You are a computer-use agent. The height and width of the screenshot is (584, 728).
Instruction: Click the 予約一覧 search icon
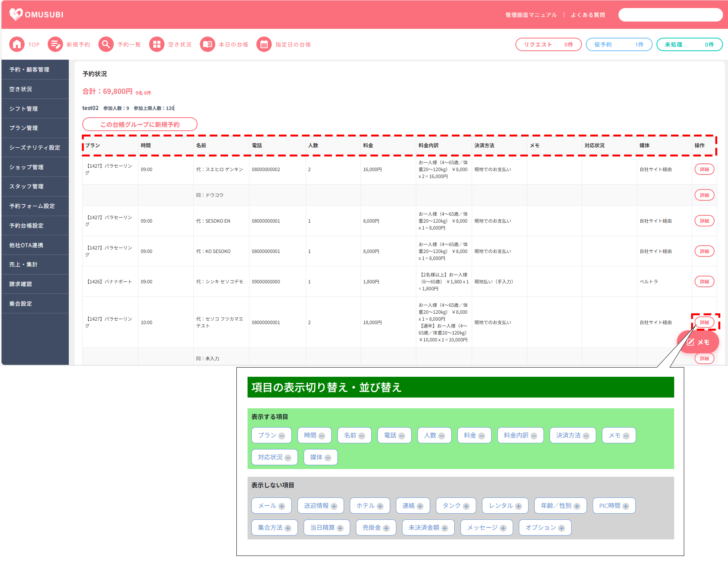(x=106, y=45)
